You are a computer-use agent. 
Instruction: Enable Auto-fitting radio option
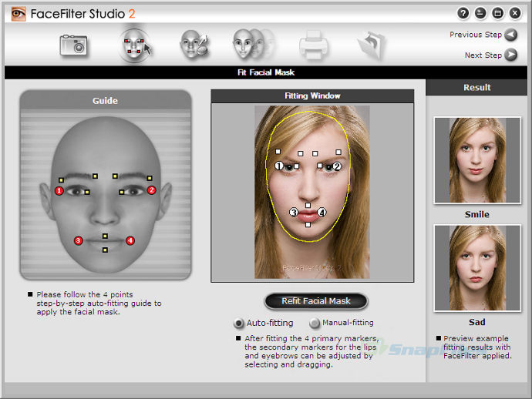(239, 323)
